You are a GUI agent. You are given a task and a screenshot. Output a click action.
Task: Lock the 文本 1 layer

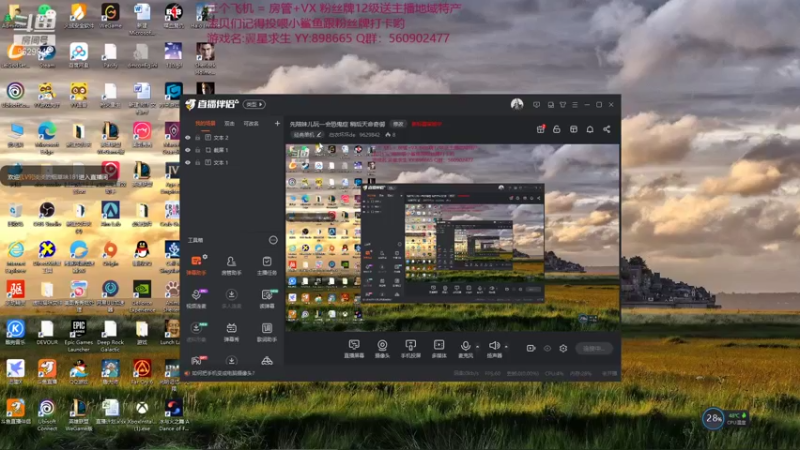click(197, 162)
